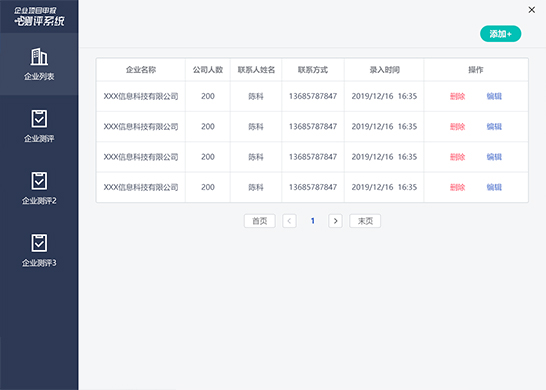
Task: Edit the second company row
Action: coord(494,127)
